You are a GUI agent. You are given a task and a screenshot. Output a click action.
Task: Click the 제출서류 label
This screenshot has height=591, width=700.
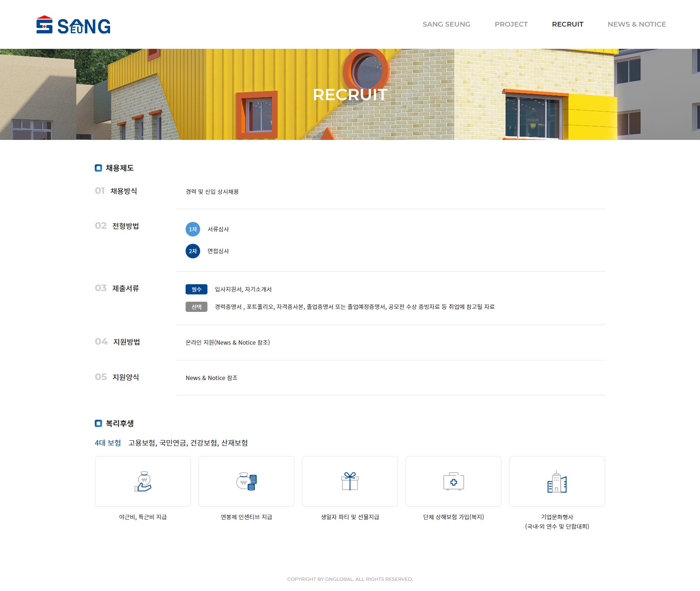(126, 288)
